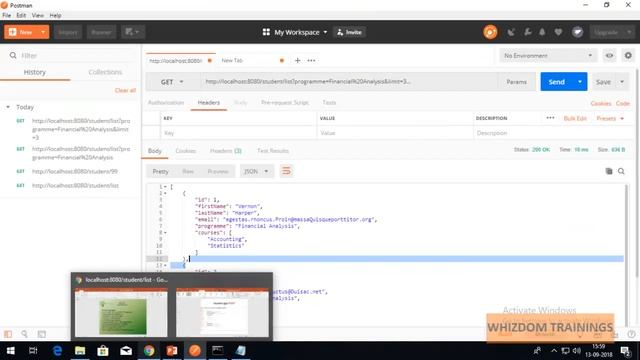640x360 pixels.
Task: Open the Help menu
Action: pos(56,16)
